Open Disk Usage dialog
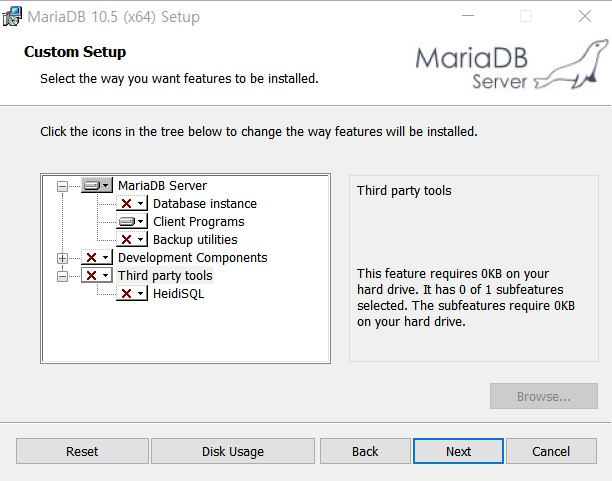This screenshot has height=481, width=612. [233, 451]
